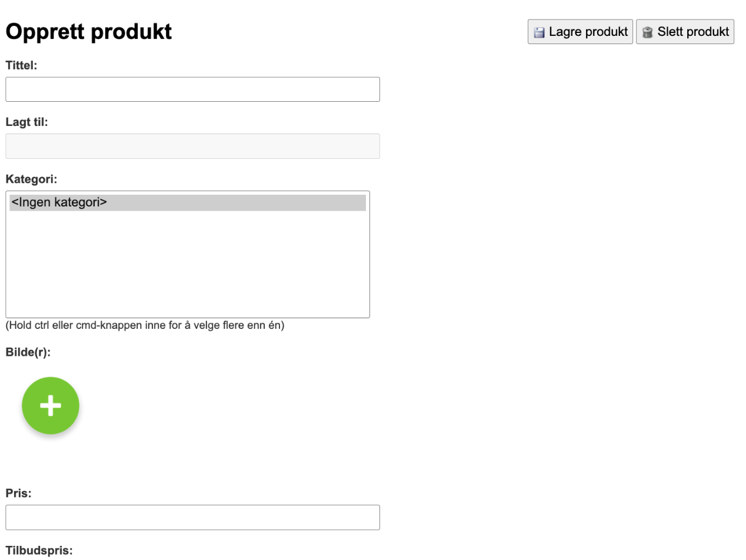
Task: Click the Opprett produkt heading
Action: (x=88, y=32)
